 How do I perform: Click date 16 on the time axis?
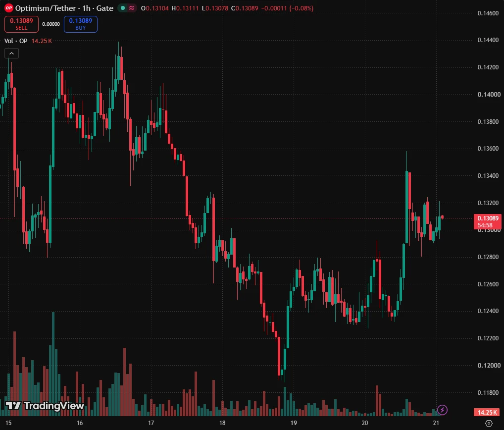(80, 423)
